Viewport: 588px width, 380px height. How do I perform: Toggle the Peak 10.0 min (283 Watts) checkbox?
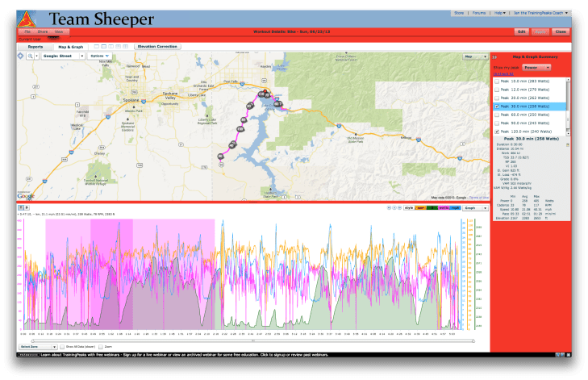coord(497,81)
